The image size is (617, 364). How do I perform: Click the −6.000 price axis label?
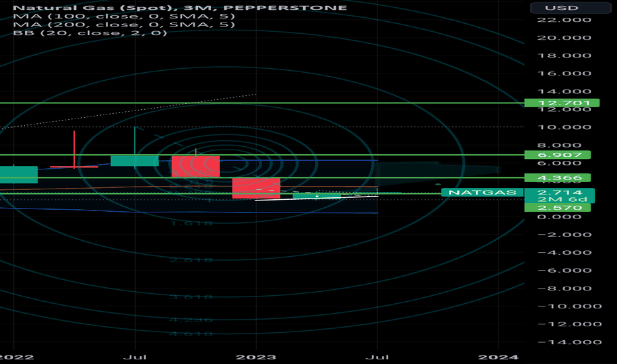pyautogui.click(x=564, y=270)
